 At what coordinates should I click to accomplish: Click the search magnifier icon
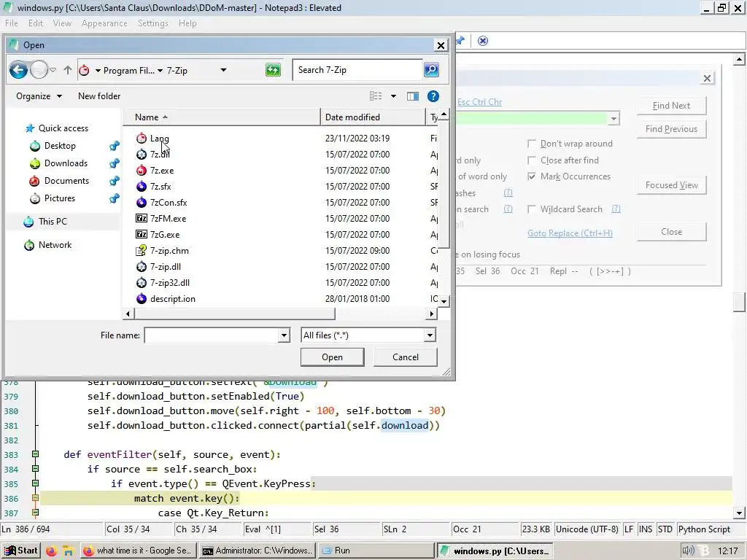pyautogui.click(x=431, y=70)
